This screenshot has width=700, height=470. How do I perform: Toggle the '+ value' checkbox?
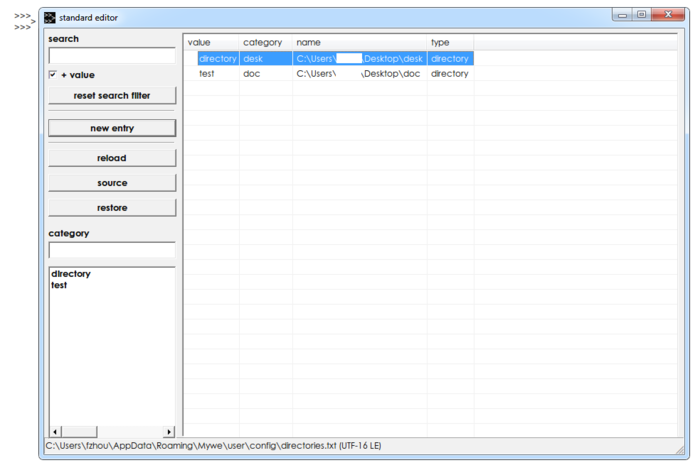click(x=53, y=75)
